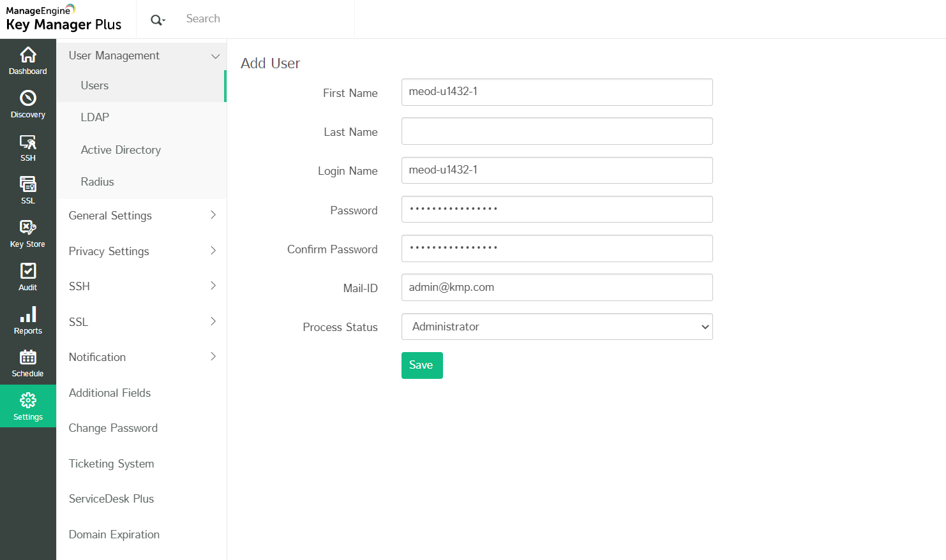946x560 pixels.
Task: Open the Dashboard home icon
Action: (x=28, y=55)
